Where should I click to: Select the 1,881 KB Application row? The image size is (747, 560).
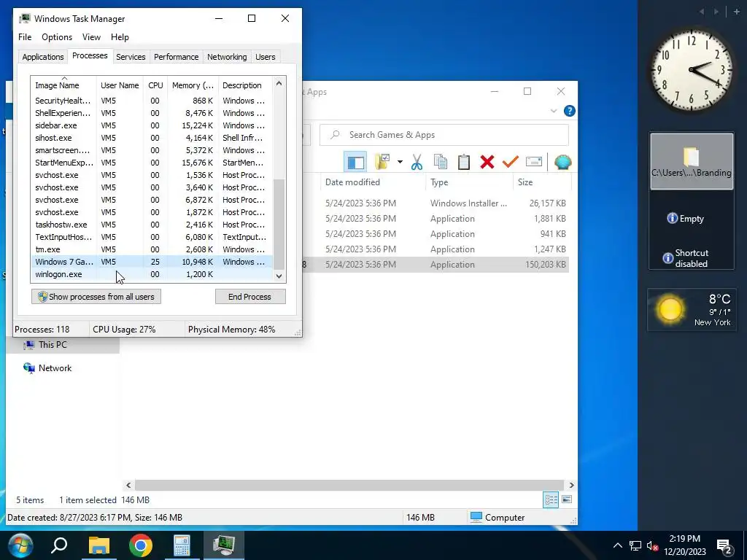click(436, 219)
